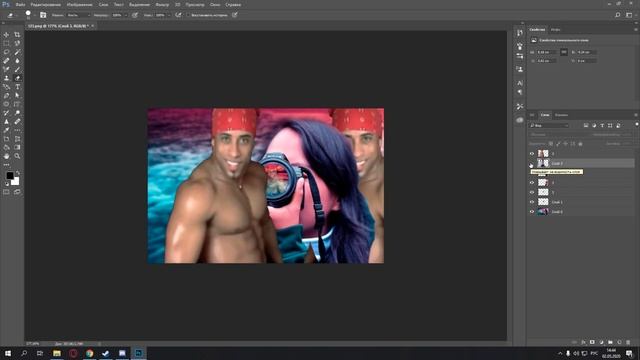Screen dimensions: 640x360
Task: Select the Healing Brush tool
Action: pyautogui.click(x=6, y=61)
